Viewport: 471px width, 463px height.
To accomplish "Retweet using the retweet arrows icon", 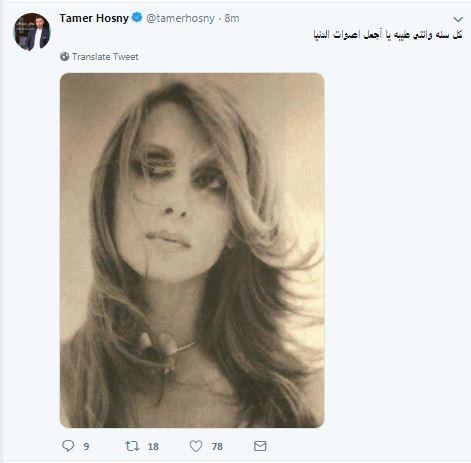I will 132,446.
